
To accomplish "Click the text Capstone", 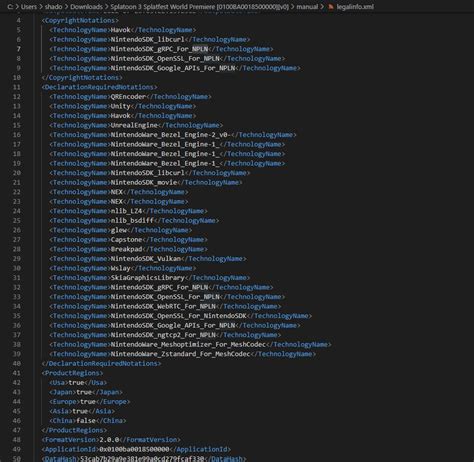I will pos(126,240).
